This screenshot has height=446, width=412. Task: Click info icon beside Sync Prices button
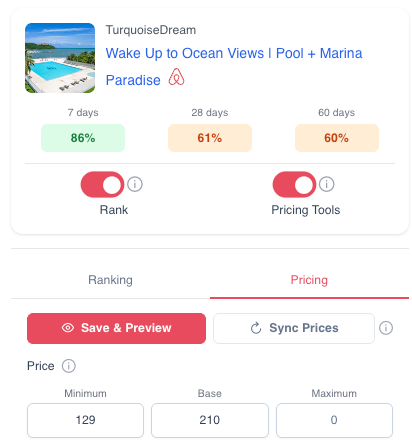click(x=386, y=328)
